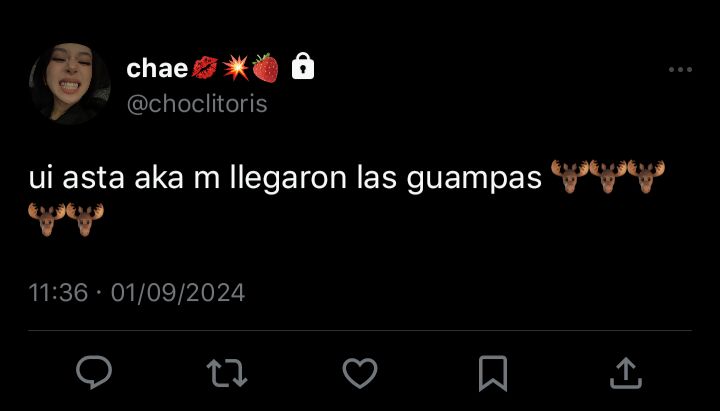Click the word guampas in the tweet
The image size is (720, 411).
click(x=474, y=178)
